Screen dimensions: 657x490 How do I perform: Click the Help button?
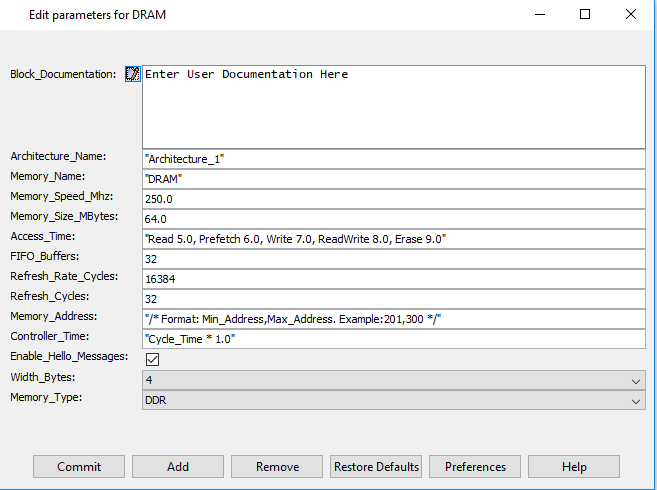pyautogui.click(x=574, y=467)
